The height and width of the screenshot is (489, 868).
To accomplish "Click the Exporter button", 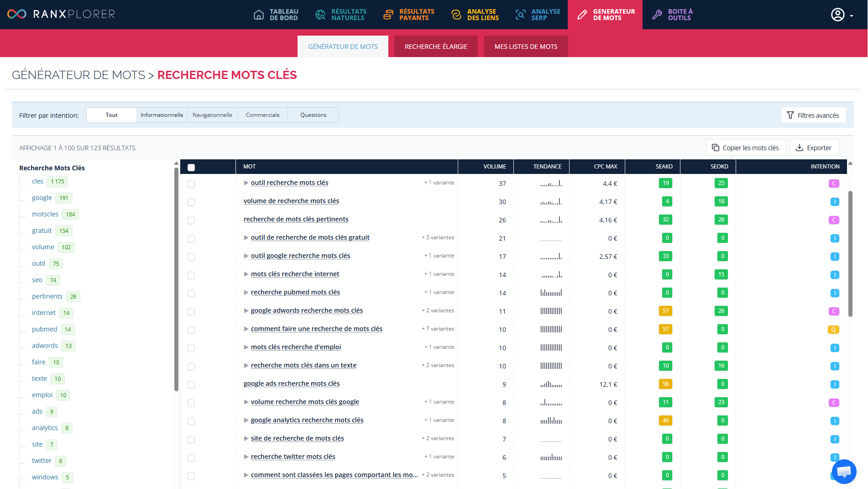I will click(x=814, y=147).
